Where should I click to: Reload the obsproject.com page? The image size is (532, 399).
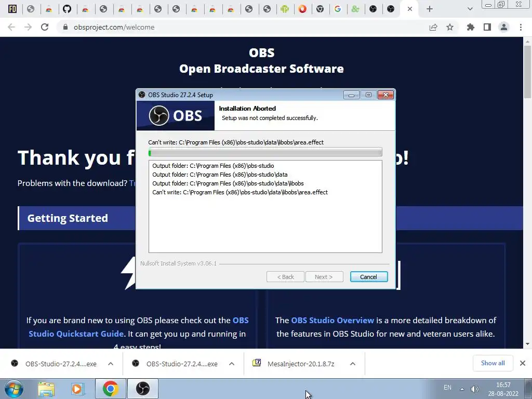(x=45, y=27)
